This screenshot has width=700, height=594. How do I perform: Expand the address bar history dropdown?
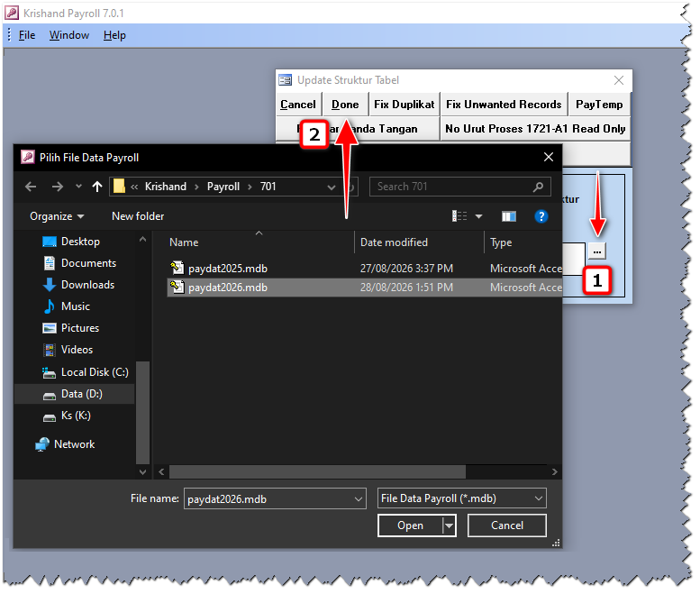point(332,187)
